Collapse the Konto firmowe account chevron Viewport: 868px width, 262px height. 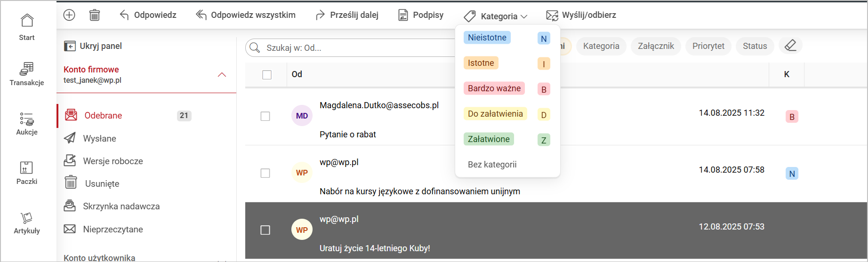click(222, 75)
